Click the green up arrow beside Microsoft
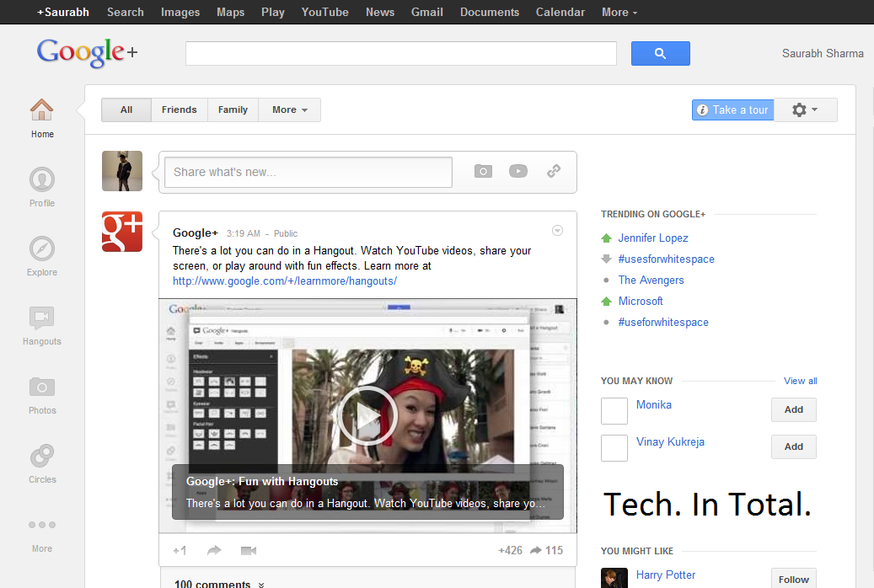Image resolution: width=874 pixels, height=588 pixels. [x=607, y=302]
